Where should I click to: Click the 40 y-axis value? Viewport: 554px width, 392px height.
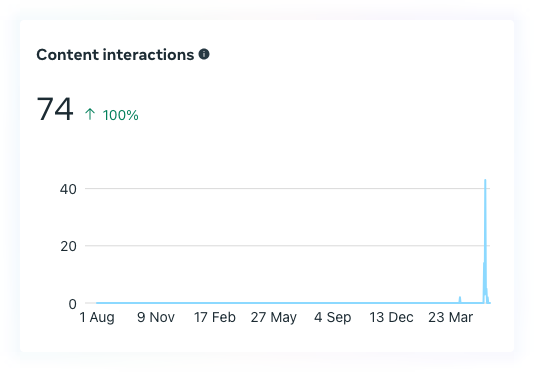68,189
